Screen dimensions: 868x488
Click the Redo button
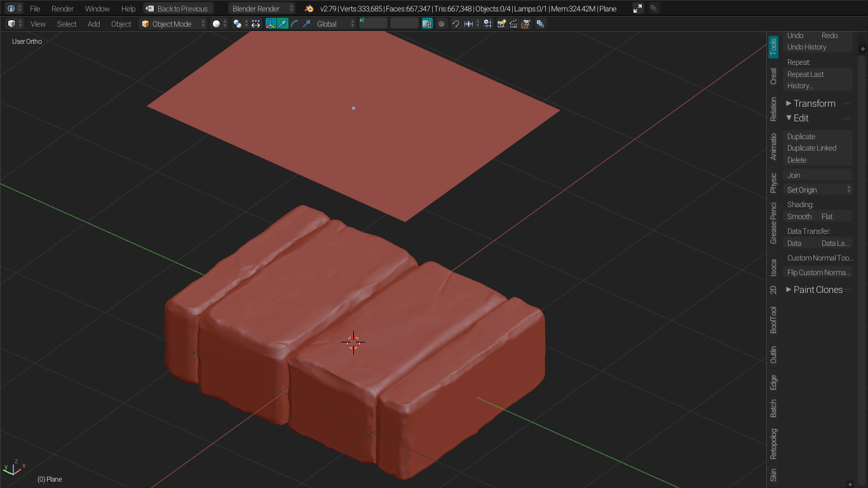coord(835,36)
